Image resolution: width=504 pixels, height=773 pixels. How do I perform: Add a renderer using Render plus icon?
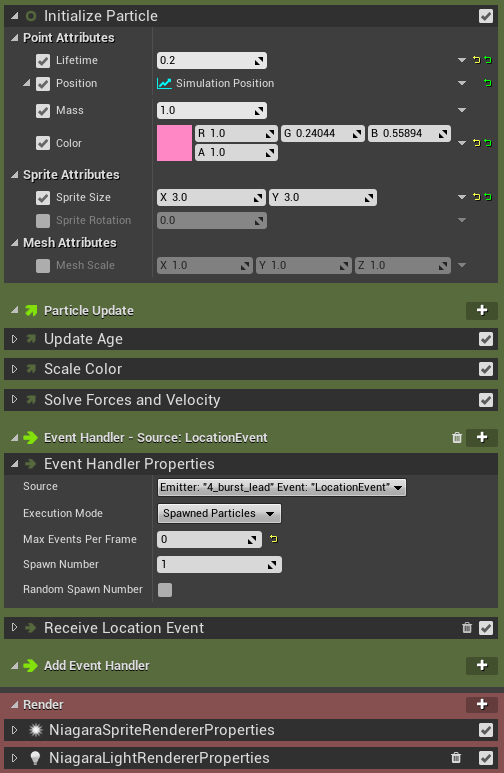[x=482, y=704]
